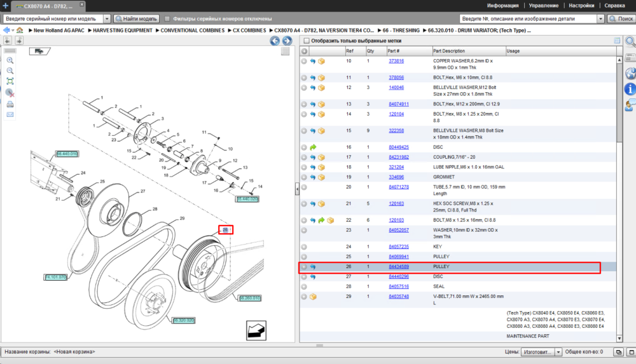Open the blue info icon in sidebar
The height and width of the screenshot is (364, 636).
tap(630, 89)
